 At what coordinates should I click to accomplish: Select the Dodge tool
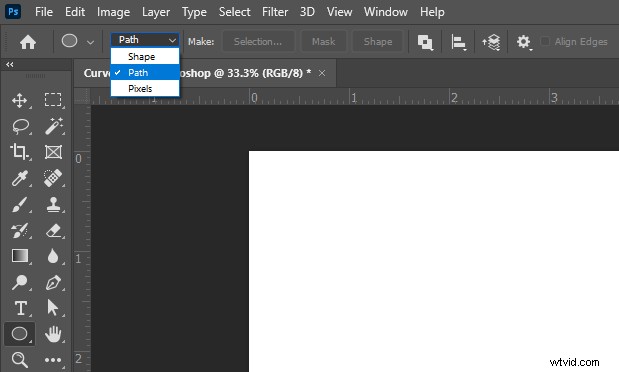pyautogui.click(x=20, y=282)
